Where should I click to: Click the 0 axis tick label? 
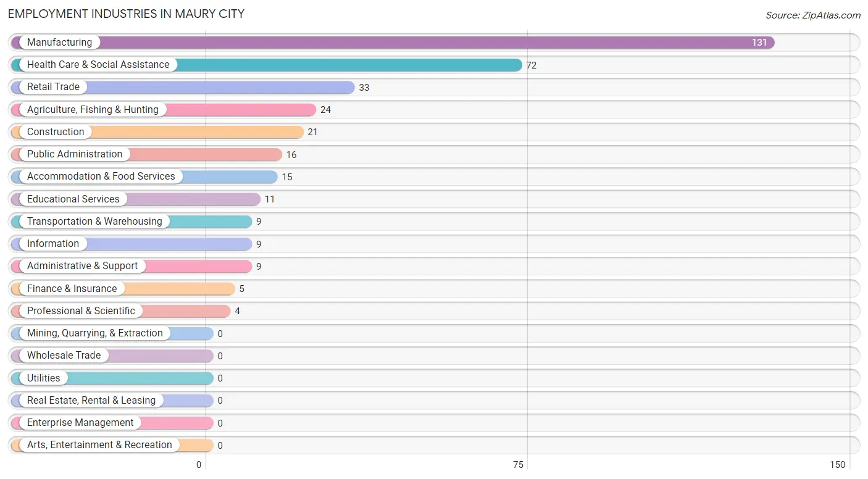[x=199, y=465]
